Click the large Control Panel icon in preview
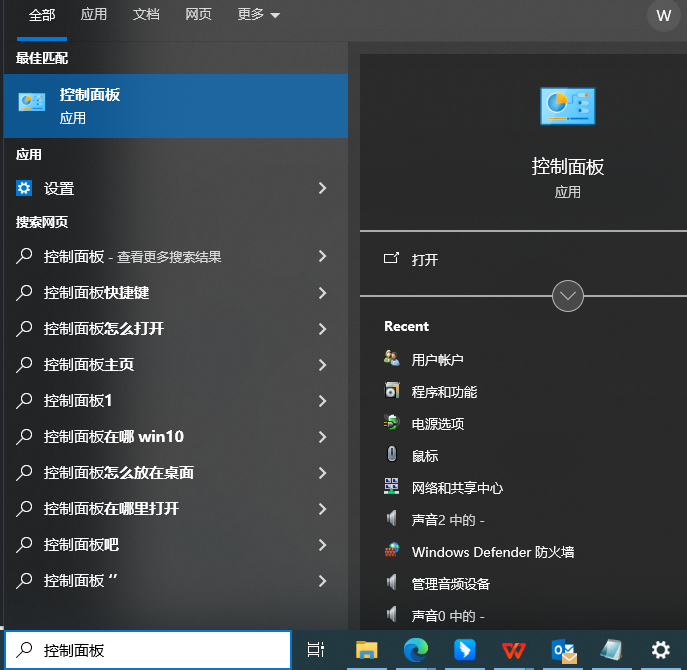 pos(567,105)
